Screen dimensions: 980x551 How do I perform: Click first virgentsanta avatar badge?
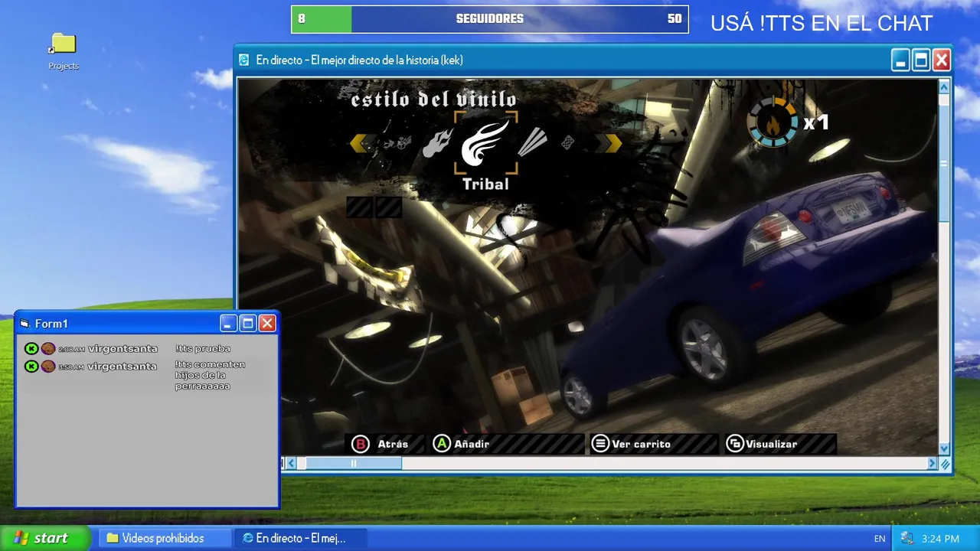[x=48, y=348]
